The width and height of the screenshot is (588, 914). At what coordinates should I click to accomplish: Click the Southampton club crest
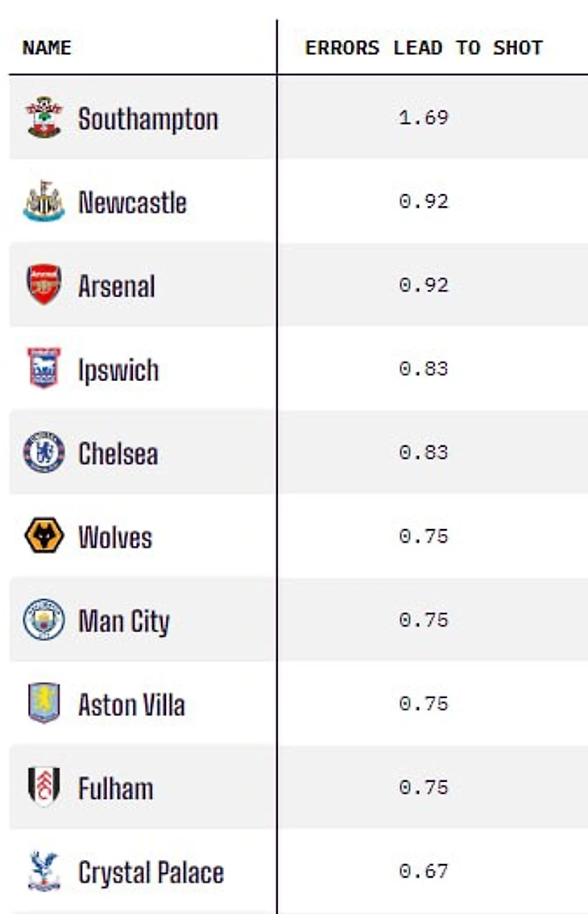[43, 118]
